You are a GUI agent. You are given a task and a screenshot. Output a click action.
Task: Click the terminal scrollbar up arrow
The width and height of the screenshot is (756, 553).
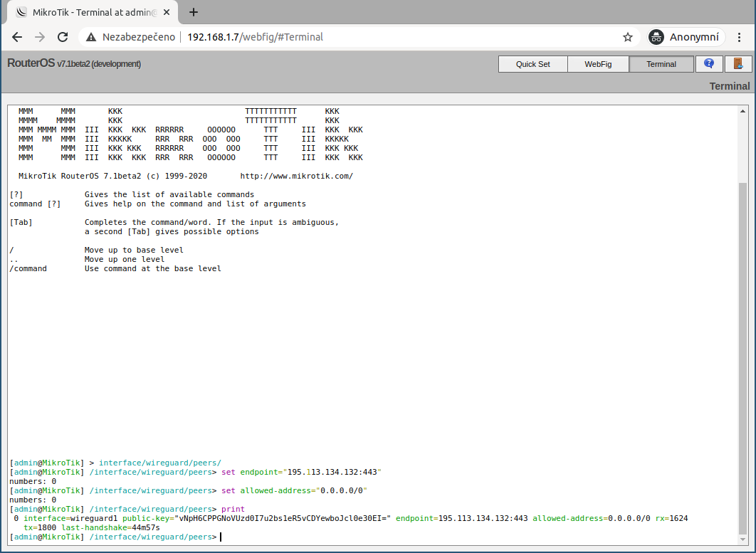click(742, 112)
